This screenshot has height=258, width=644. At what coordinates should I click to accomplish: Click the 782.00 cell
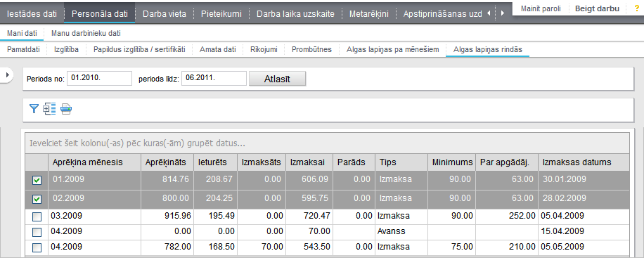tap(167, 247)
